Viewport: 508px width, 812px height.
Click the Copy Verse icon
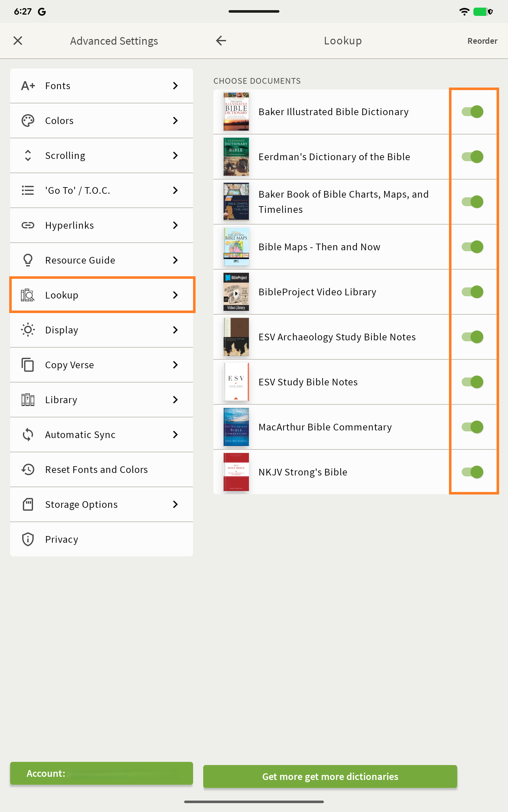pos(28,365)
